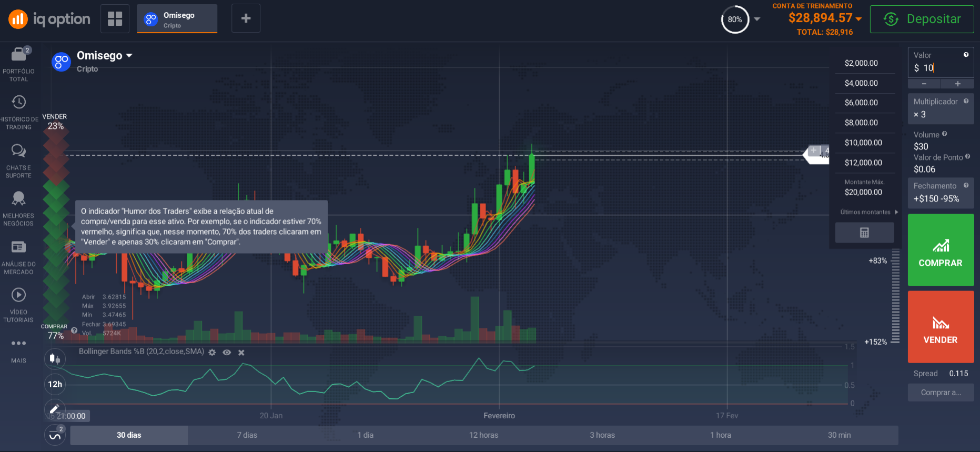Open Vídeo Tutoriais sidebar item
The height and width of the screenshot is (452, 980).
point(18,305)
